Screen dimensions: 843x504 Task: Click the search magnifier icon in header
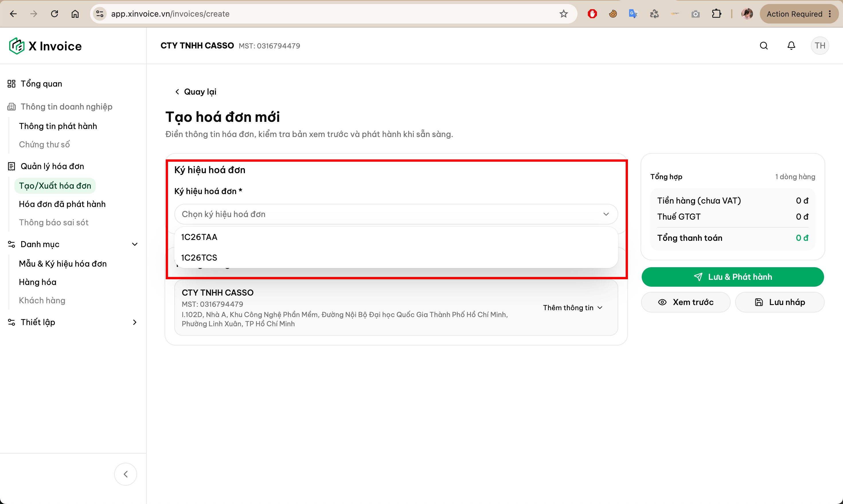click(764, 46)
